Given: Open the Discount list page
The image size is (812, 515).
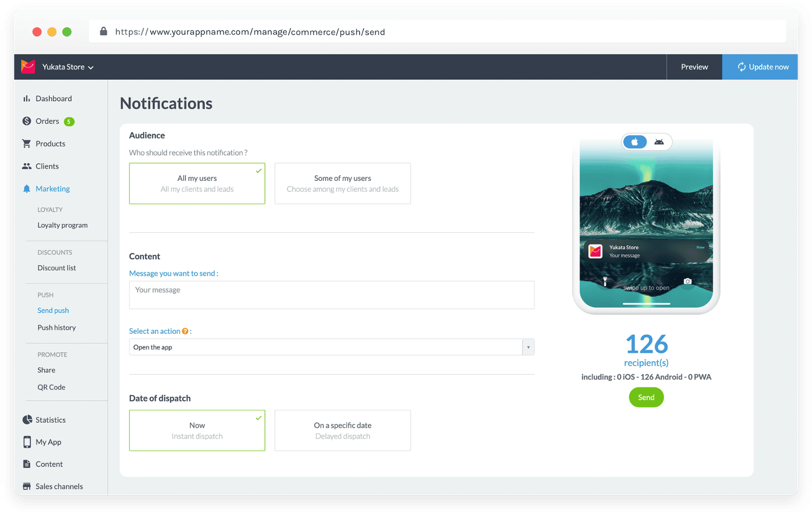Looking at the screenshot, I should click(x=56, y=268).
